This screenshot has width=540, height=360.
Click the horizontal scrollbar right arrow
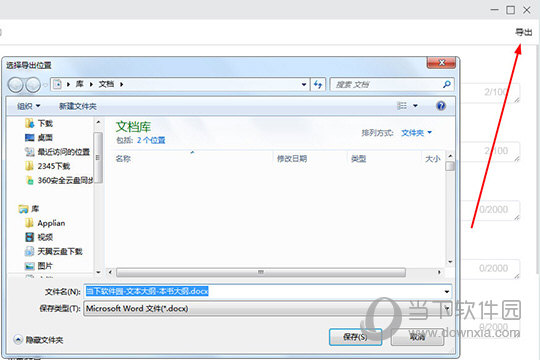tap(439, 272)
